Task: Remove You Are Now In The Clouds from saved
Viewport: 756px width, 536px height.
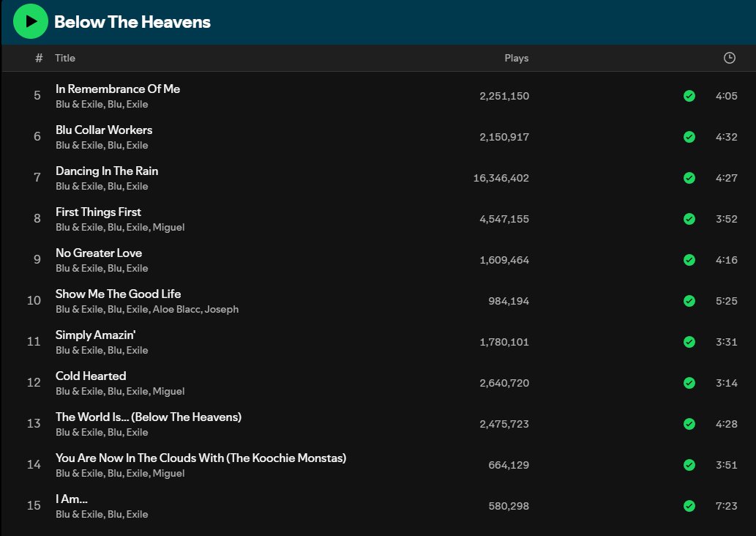Action: click(689, 465)
